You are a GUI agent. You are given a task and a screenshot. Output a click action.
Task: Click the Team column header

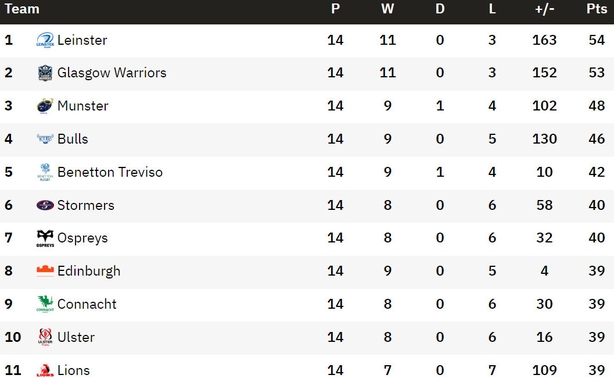click(x=22, y=9)
